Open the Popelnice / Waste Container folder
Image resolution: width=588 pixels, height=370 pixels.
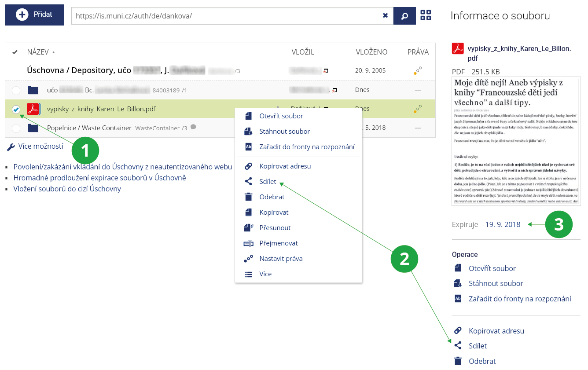[x=89, y=128]
